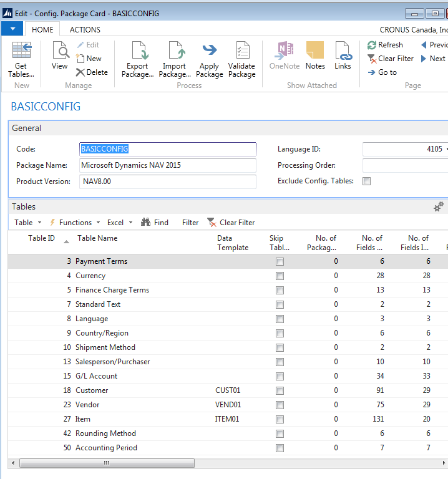Select the ITEM01 data template cell
Viewport: 448px width, 479px height.
coord(226,419)
